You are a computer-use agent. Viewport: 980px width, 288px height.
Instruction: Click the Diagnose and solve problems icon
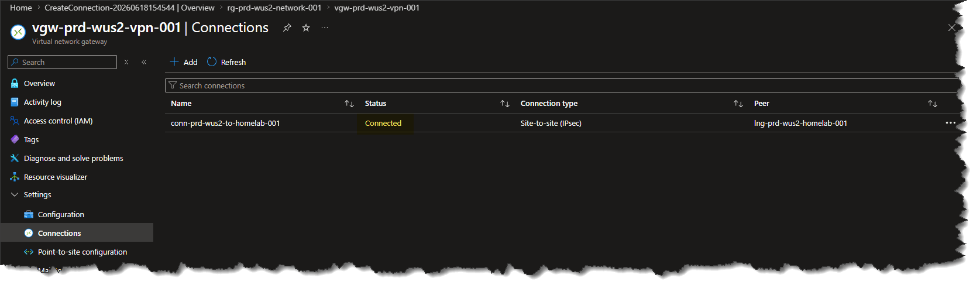pyautogui.click(x=15, y=158)
